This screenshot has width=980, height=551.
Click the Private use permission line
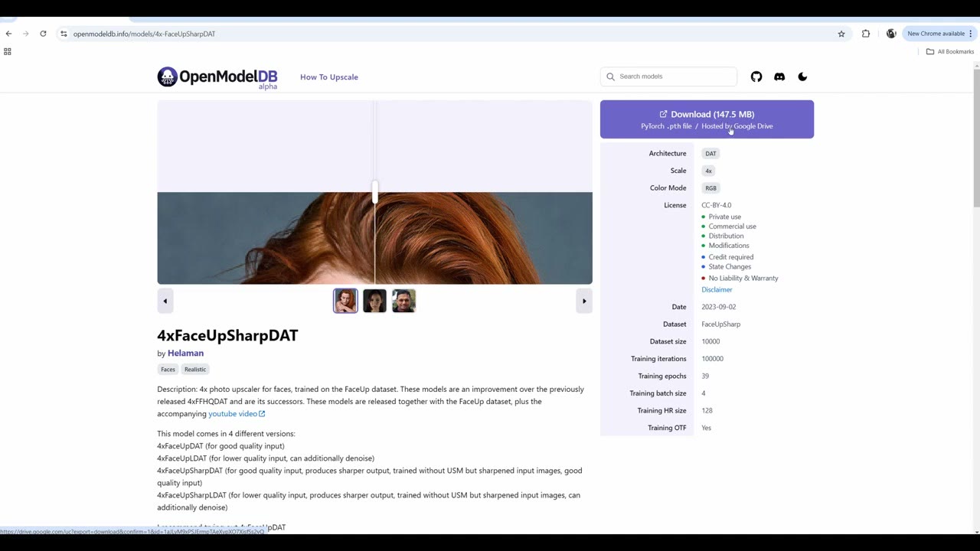click(x=724, y=217)
